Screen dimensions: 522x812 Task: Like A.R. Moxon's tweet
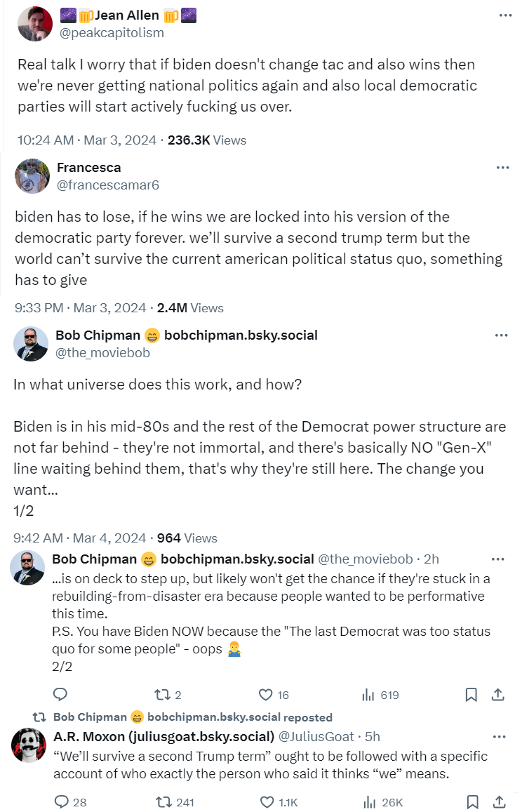click(x=266, y=801)
